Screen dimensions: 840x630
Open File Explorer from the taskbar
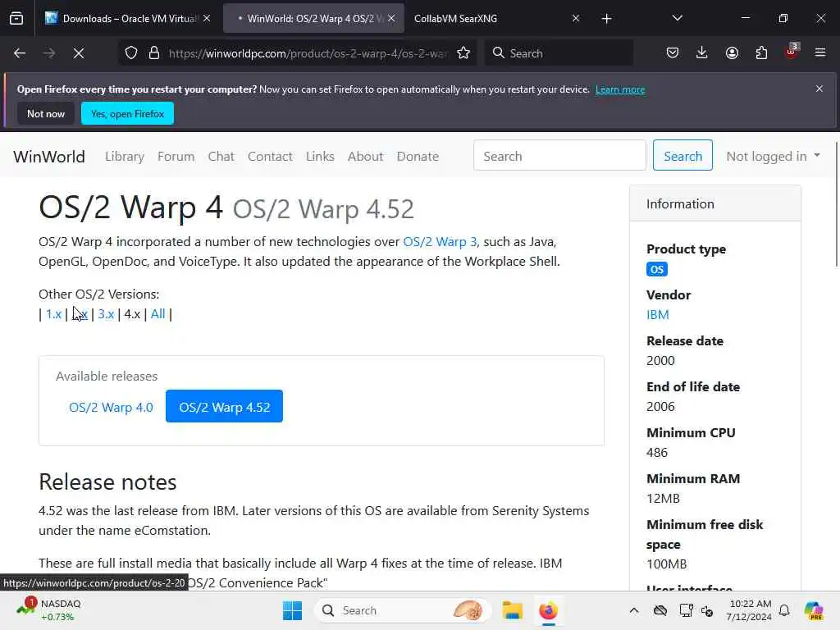click(512, 610)
